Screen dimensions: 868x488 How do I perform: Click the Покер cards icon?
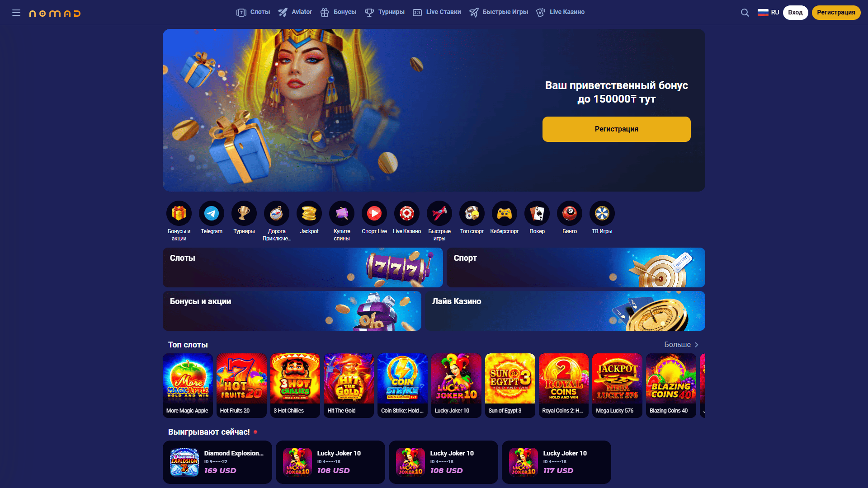click(x=537, y=213)
